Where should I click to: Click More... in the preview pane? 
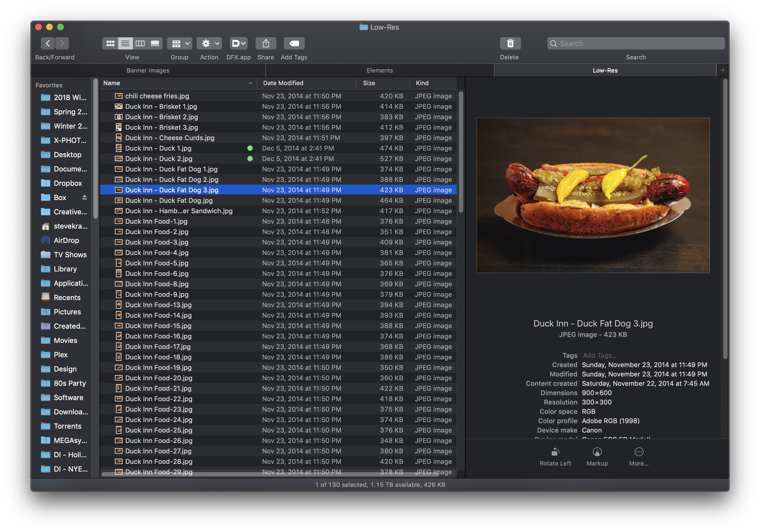(x=639, y=452)
